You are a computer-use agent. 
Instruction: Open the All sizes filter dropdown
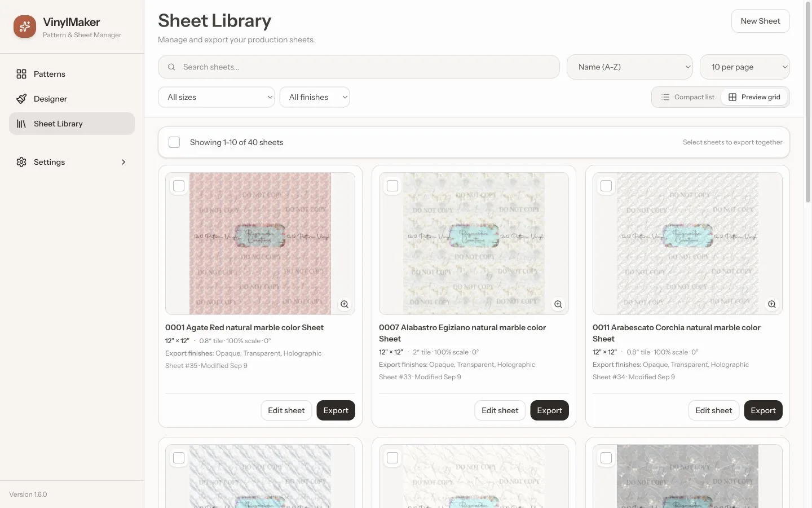217,97
